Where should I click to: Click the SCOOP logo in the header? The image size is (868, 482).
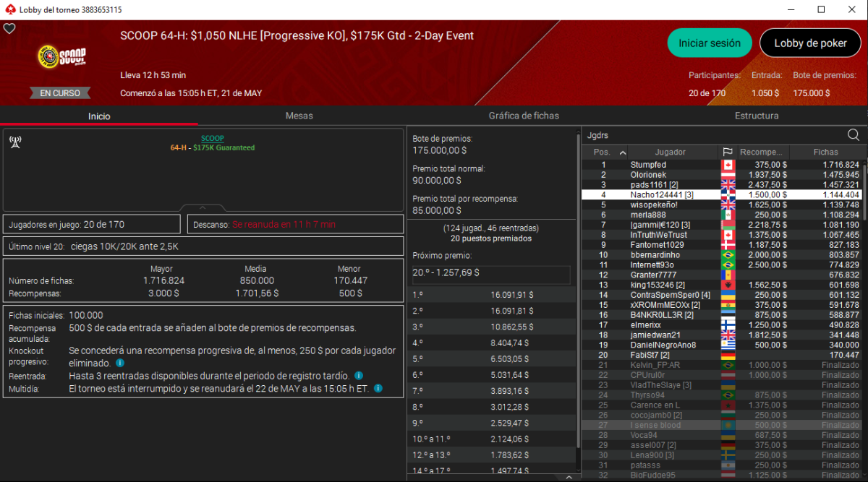[x=61, y=56]
